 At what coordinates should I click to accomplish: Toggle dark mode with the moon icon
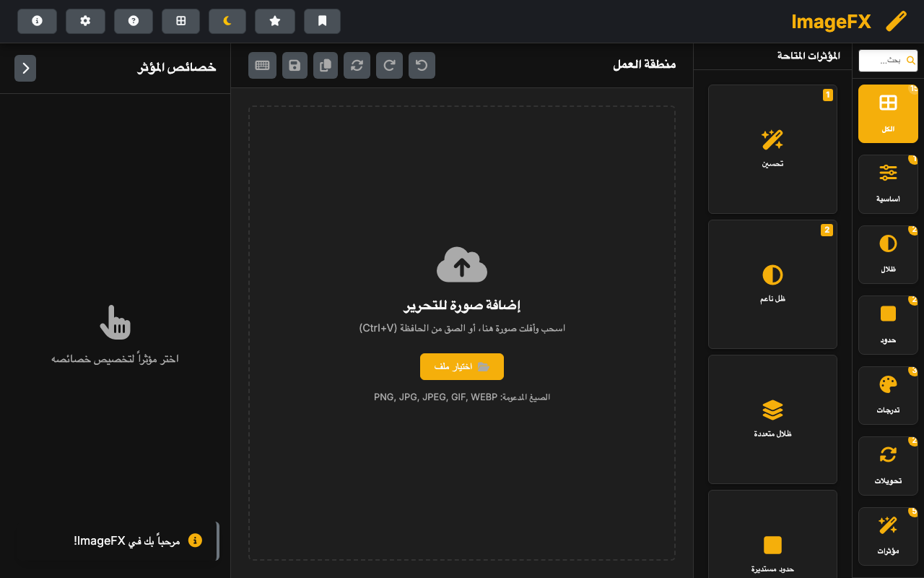[x=227, y=21]
